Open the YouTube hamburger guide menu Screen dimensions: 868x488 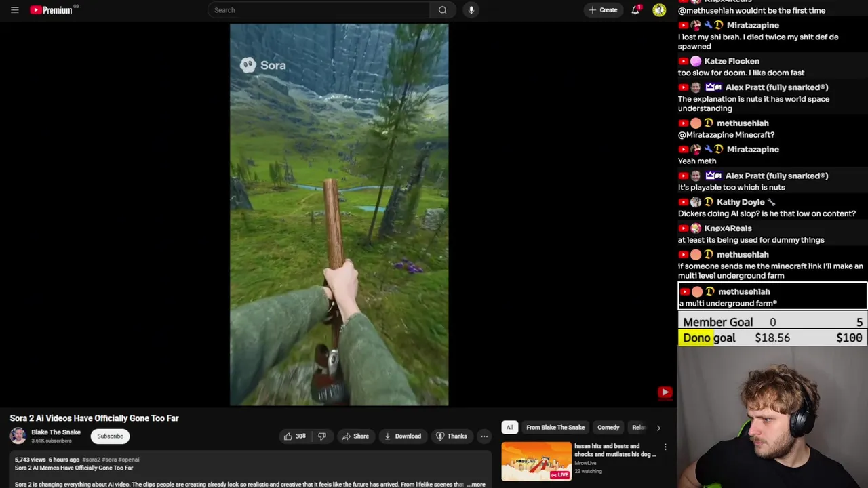[14, 10]
